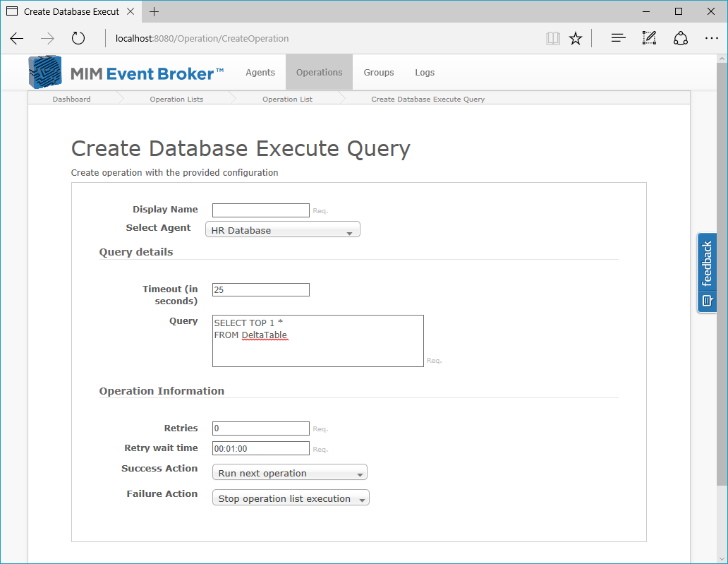Screen dimensions: 728x564
Task: Click Create Database Execute Query breadcrumb
Action: (x=427, y=99)
